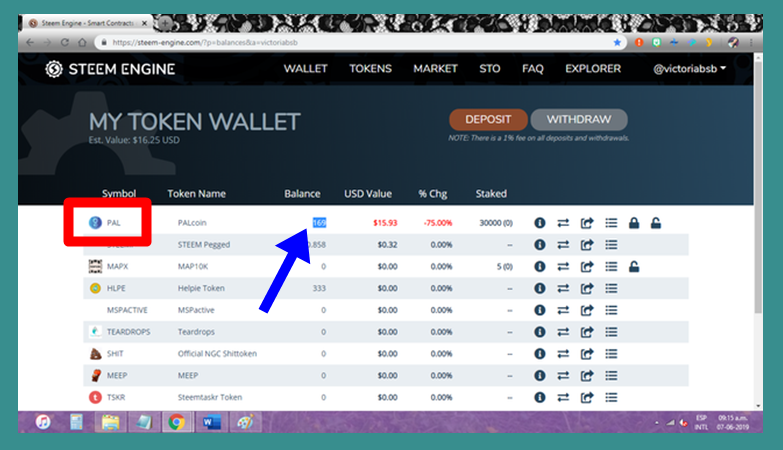Image resolution: width=783 pixels, height=450 pixels.
Task: Open the FAQ page
Action: (533, 69)
